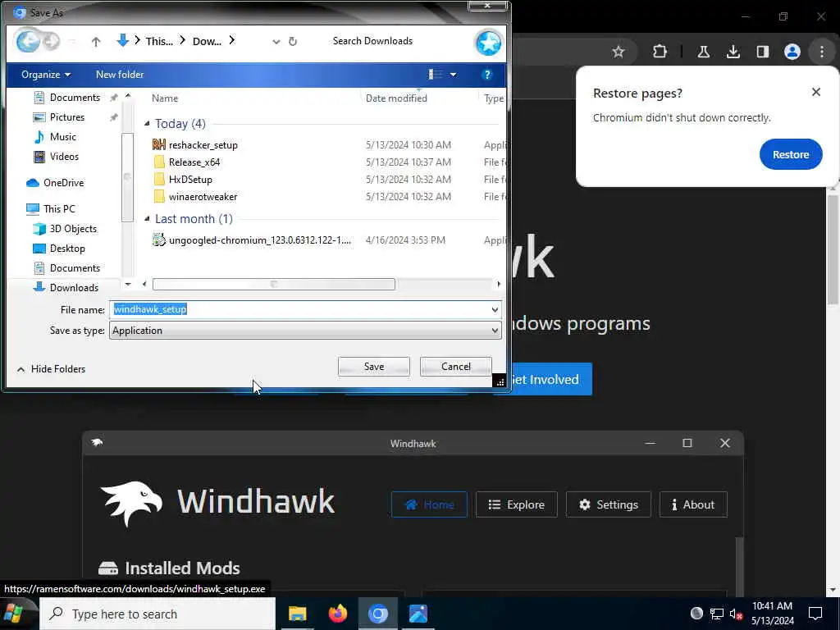Open Chromium extensions puzzle icon
840x630 pixels.
click(660, 52)
